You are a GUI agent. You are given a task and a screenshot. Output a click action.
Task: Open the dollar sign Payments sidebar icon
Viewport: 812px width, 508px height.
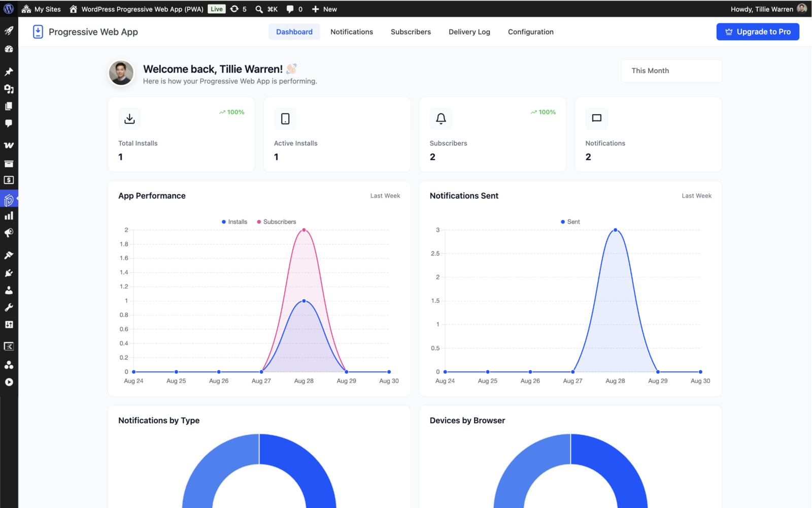pyautogui.click(x=9, y=180)
